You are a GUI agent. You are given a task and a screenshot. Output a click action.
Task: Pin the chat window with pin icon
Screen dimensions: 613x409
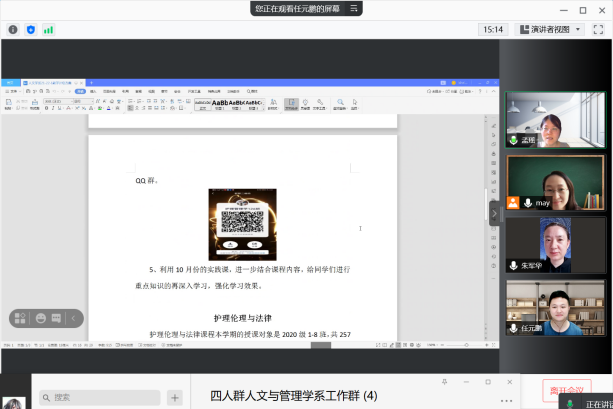click(x=445, y=382)
